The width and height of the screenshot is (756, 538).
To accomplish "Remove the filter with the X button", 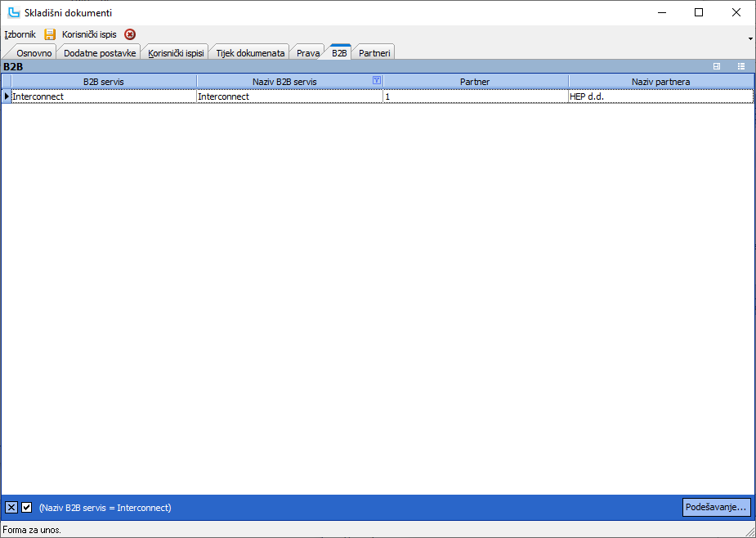I will [11, 508].
